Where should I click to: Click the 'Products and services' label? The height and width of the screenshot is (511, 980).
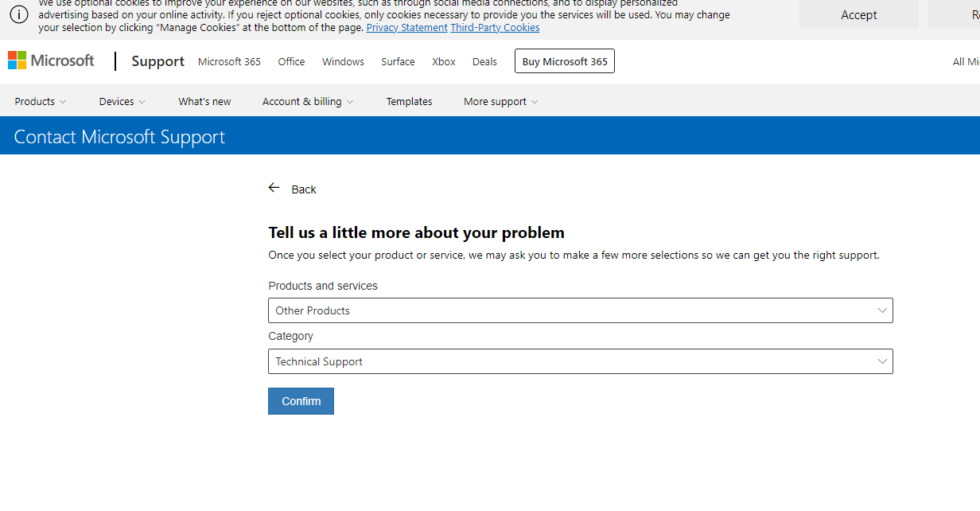323,286
